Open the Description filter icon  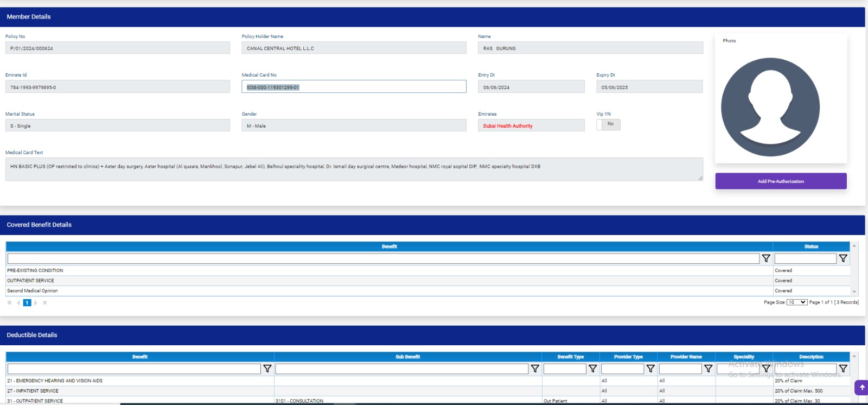(843, 369)
